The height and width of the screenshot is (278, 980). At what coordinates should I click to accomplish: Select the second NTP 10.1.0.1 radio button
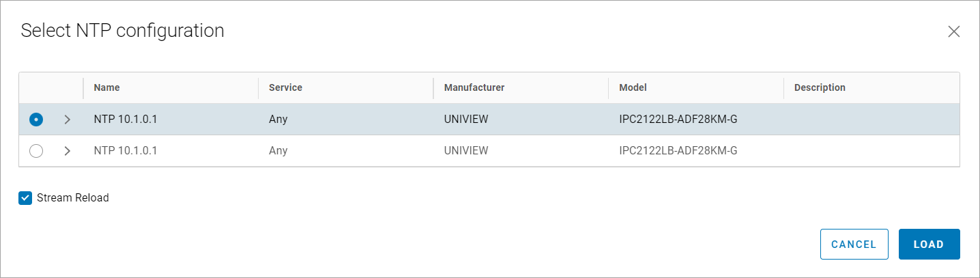point(36,151)
